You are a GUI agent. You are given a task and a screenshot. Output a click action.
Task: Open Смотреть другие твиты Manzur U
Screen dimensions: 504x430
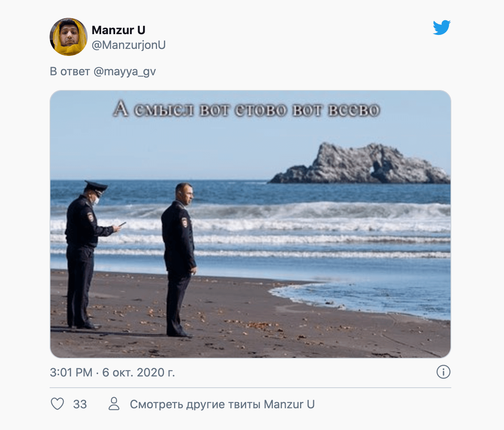point(222,404)
